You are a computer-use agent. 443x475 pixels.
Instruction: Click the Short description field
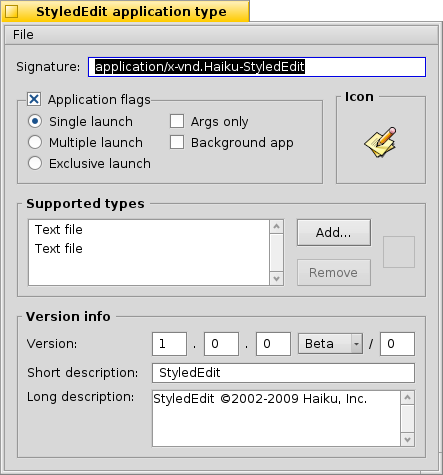283,373
